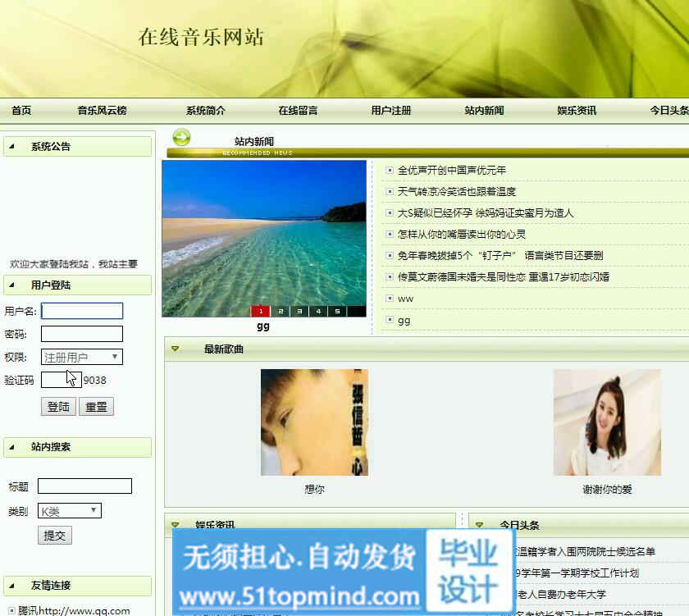
Task: Open news link 全优声开创中国声优元年
Action: click(x=452, y=171)
